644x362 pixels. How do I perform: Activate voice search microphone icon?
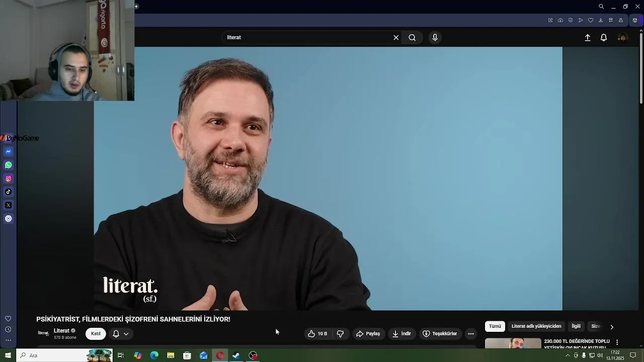pyautogui.click(x=435, y=38)
